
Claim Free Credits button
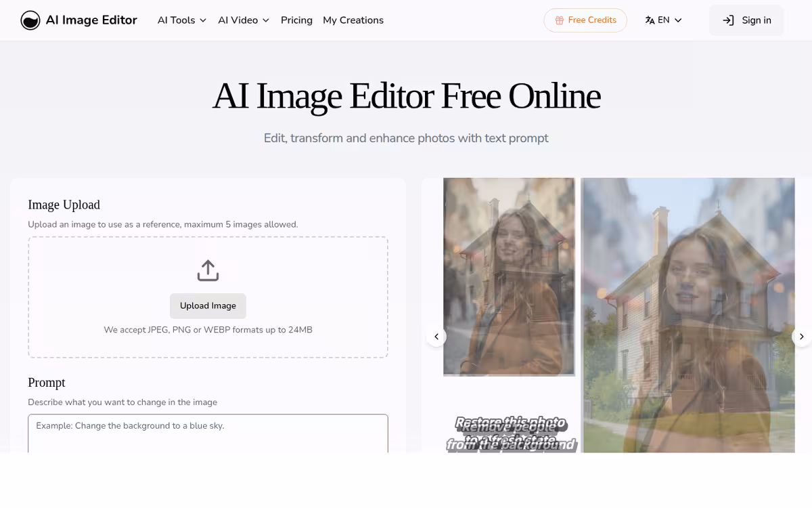tap(585, 20)
